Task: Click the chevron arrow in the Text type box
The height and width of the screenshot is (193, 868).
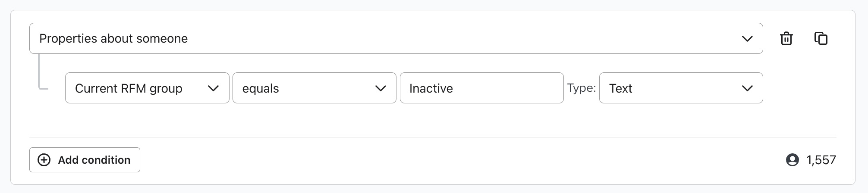Action: (x=747, y=88)
